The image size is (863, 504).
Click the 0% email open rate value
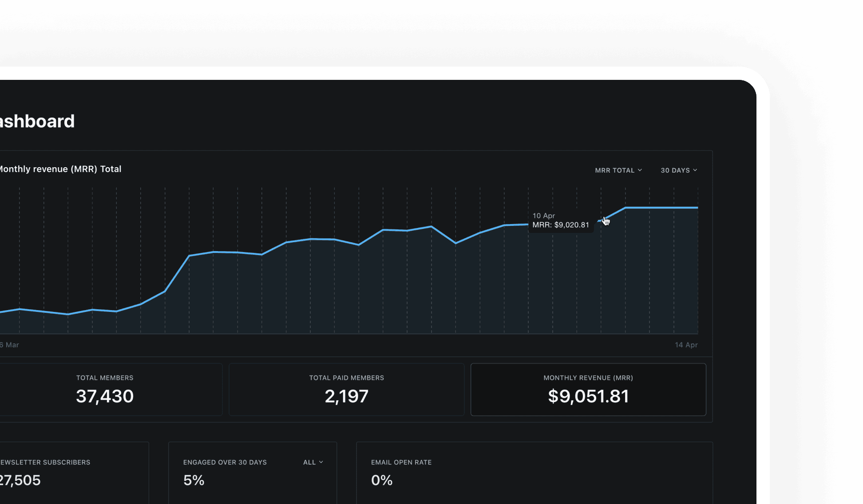pos(382,480)
